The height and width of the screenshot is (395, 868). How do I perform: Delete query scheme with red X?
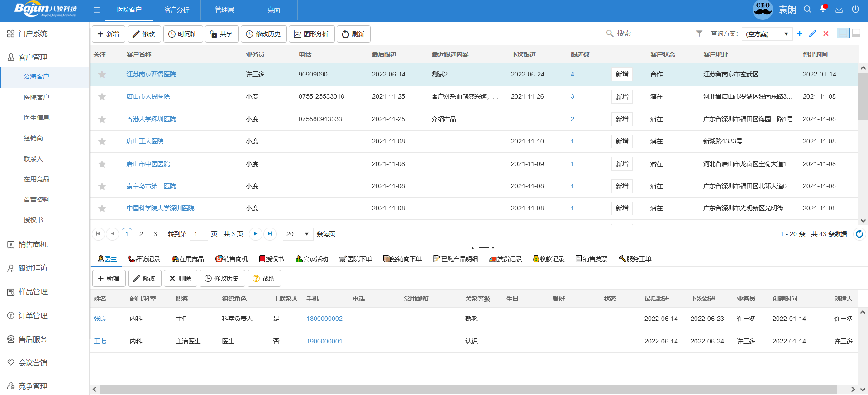pos(826,33)
